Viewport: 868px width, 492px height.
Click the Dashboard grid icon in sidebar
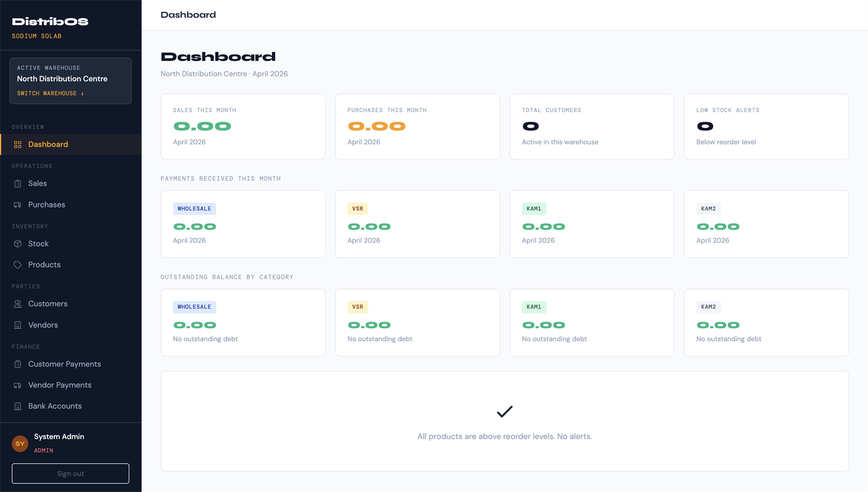(18, 144)
